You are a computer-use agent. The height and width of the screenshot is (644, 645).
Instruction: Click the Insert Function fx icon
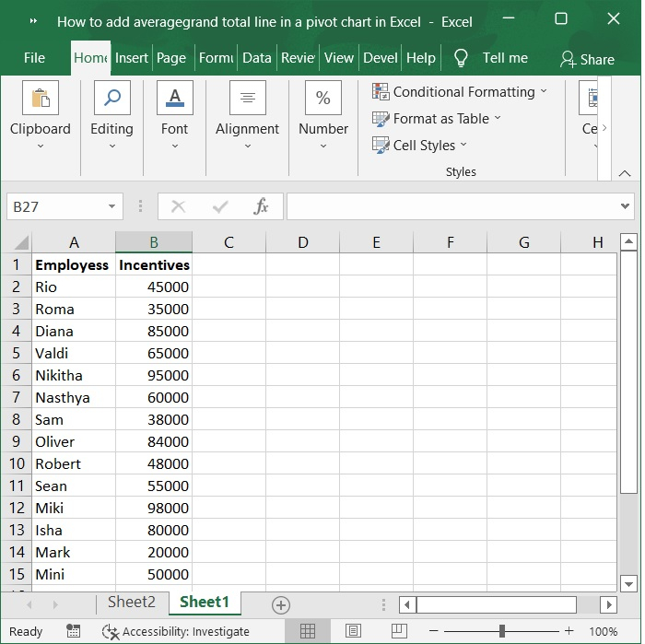coord(261,206)
